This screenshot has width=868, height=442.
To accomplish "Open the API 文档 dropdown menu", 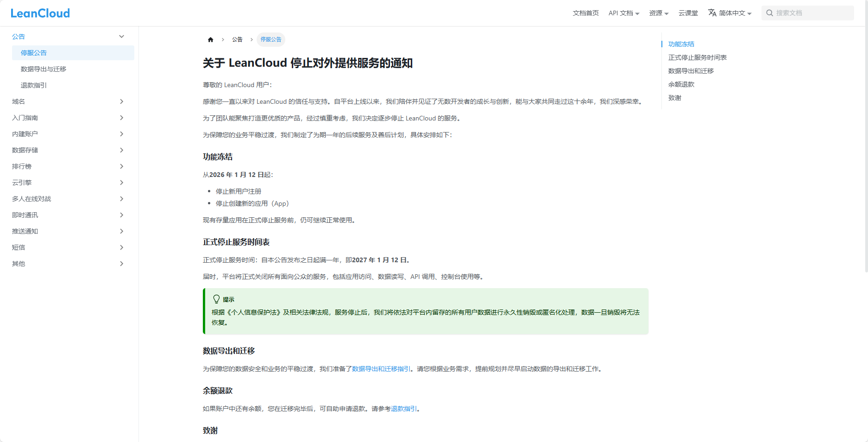I will coord(623,13).
